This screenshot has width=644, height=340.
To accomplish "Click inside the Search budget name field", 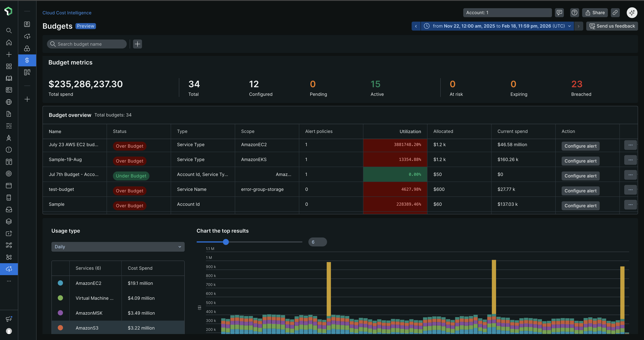I will [87, 44].
